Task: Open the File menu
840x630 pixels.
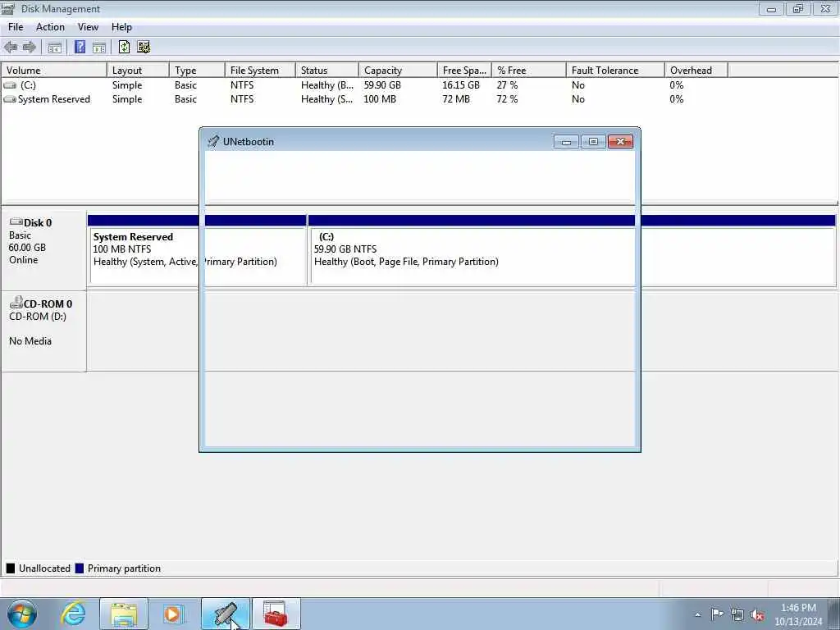Action: pyautogui.click(x=16, y=27)
